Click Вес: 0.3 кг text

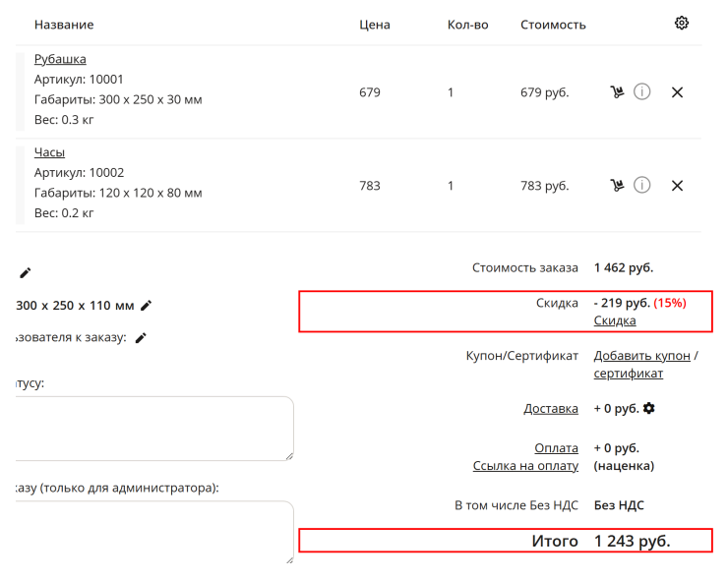coord(64,120)
